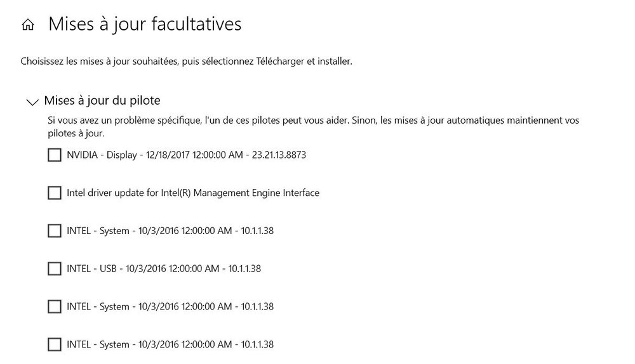
Task: Click the last INTEL System driver label
Action: click(x=170, y=345)
